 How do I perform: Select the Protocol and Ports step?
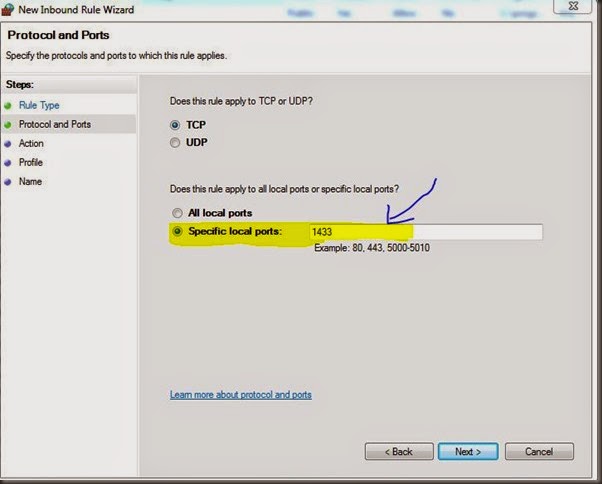pos(55,124)
